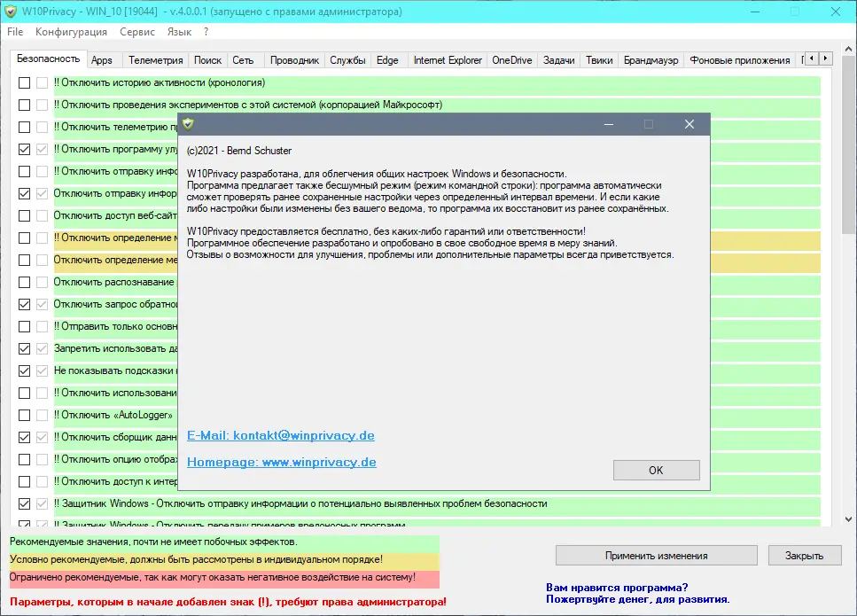857x616 pixels.
Task: Click the vertical scrollbar thumb of settings list
Action: (x=848, y=145)
